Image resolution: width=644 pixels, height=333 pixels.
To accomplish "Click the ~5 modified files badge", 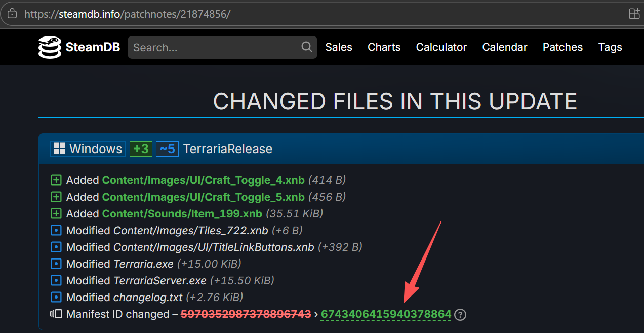I will (x=167, y=149).
